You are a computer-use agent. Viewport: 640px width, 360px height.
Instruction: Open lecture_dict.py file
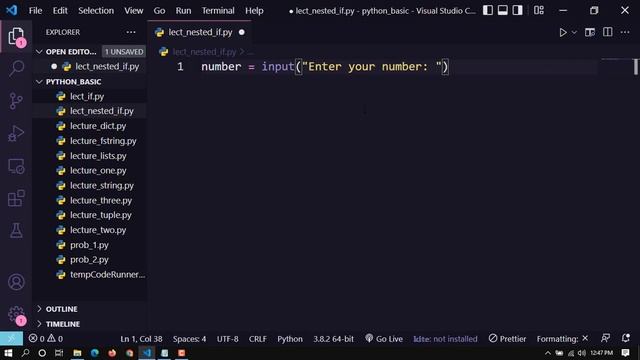(98, 126)
